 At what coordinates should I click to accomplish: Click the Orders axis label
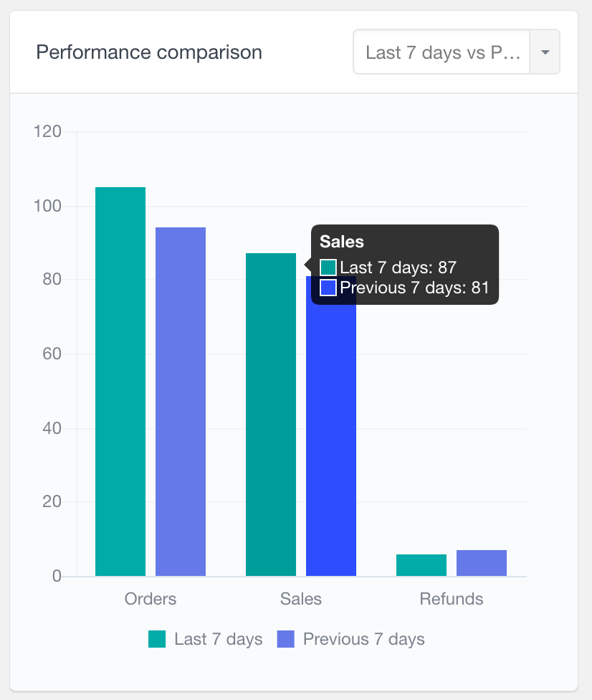click(x=151, y=599)
